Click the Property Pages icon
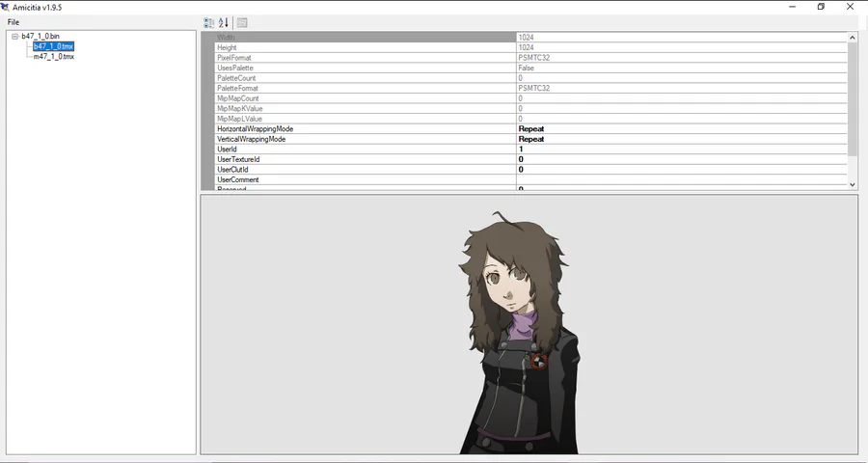The image size is (868, 463). (242, 23)
